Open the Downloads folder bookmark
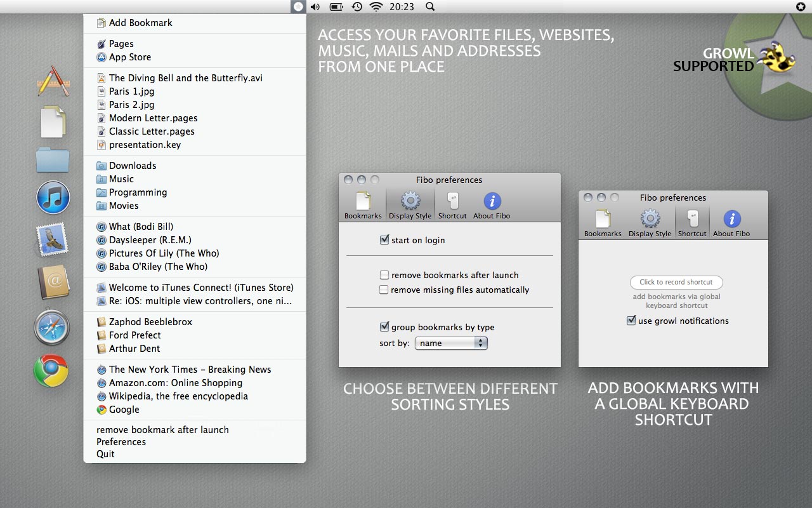 pyautogui.click(x=195, y=166)
